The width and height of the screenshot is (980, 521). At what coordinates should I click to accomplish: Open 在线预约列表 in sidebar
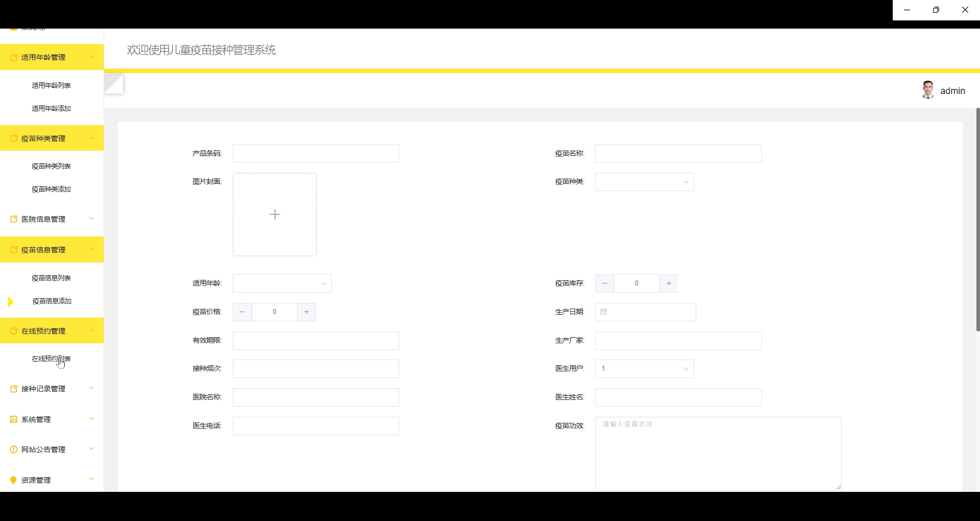[x=51, y=359]
